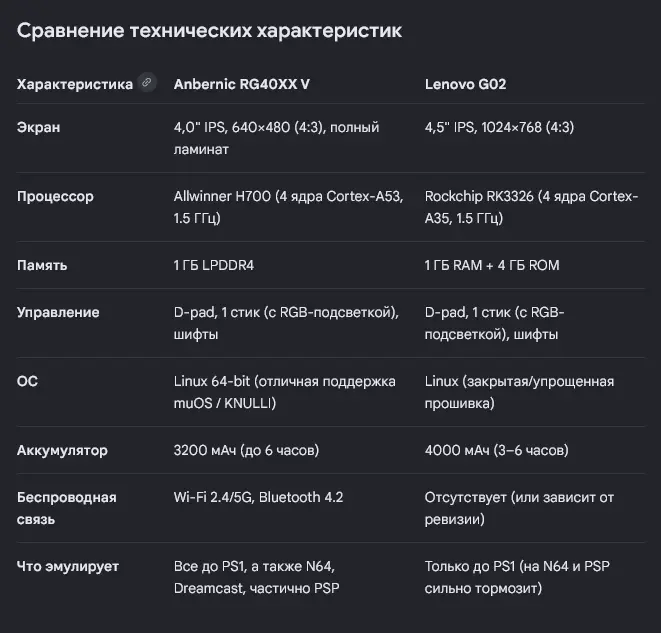Screen dimensions: 661x633
Task: Click the Аккумулятор row label
Action: (x=62, y=451)
